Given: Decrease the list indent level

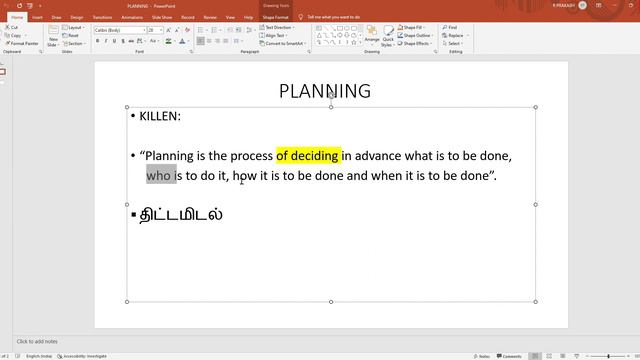Looking at the screenshot, I should point(230,30).
